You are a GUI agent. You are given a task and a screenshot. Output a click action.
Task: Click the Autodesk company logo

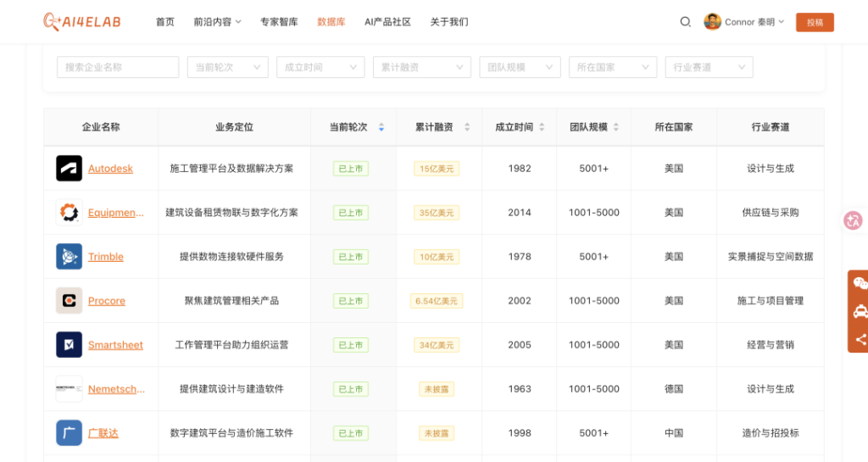click(70, 168)
